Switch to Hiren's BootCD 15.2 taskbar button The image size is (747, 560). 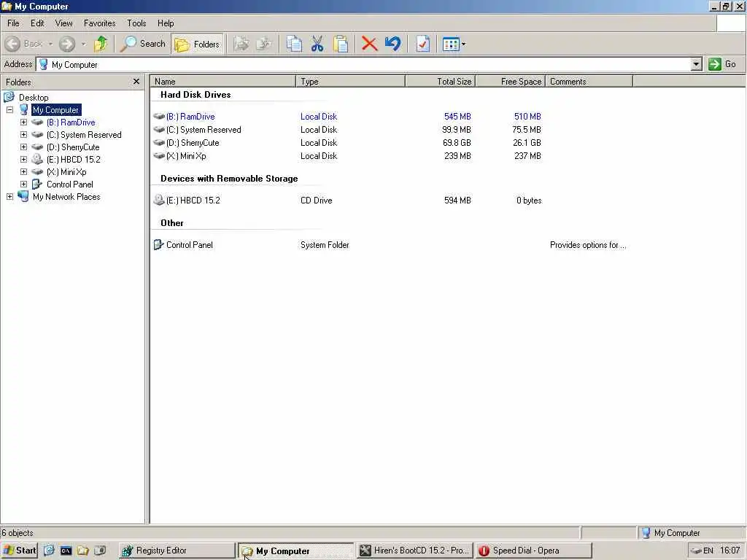[x=414, y=551]
